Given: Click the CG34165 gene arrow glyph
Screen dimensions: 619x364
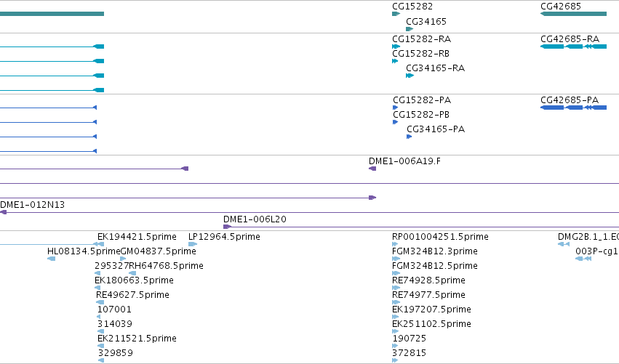Looking at the screenshot, I should [410, 29].
